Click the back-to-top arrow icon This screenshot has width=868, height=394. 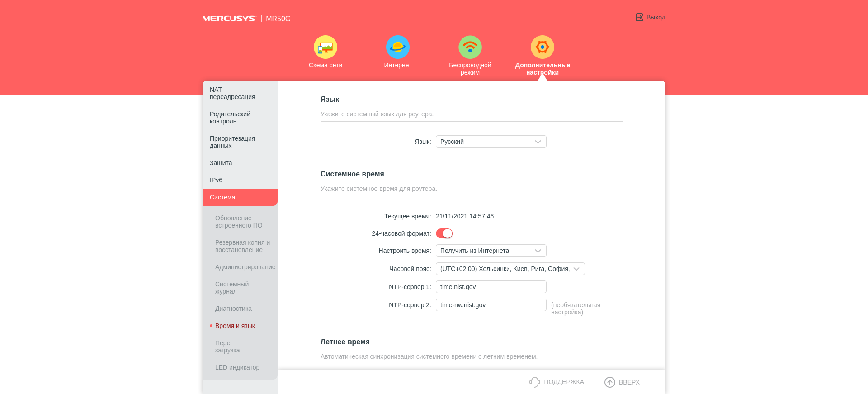(x=609, y=382)
